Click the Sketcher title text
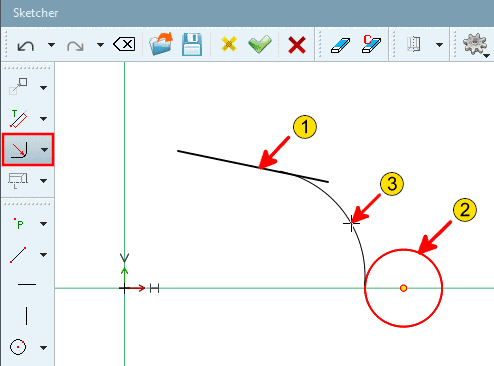 36,13
